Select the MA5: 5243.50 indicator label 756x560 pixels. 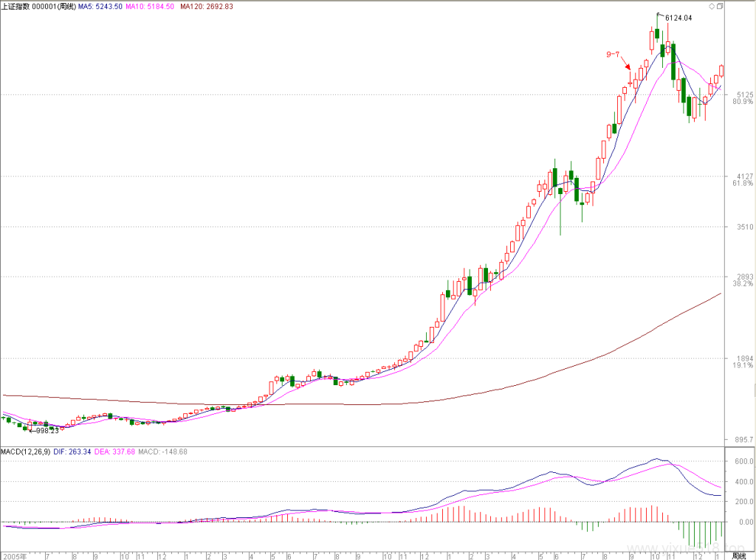100,7
